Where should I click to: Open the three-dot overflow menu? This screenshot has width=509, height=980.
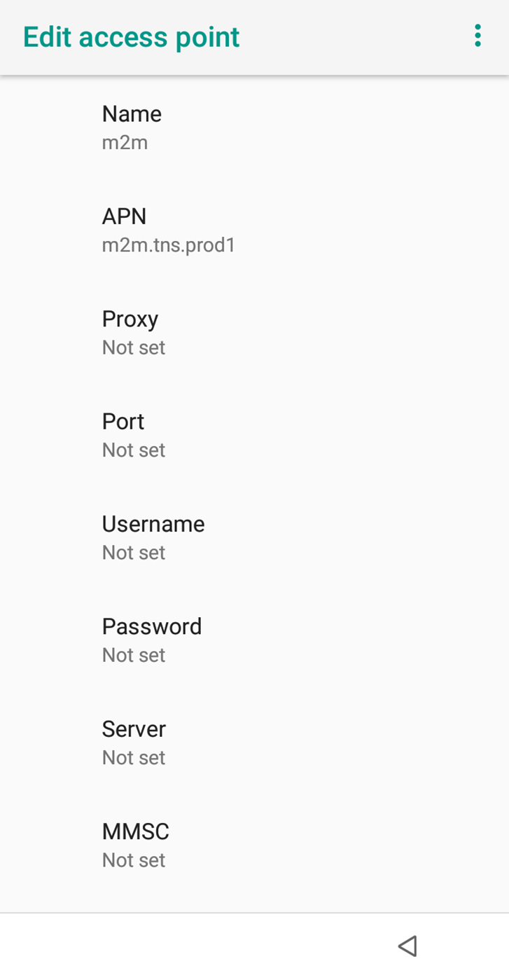point(477,36)
